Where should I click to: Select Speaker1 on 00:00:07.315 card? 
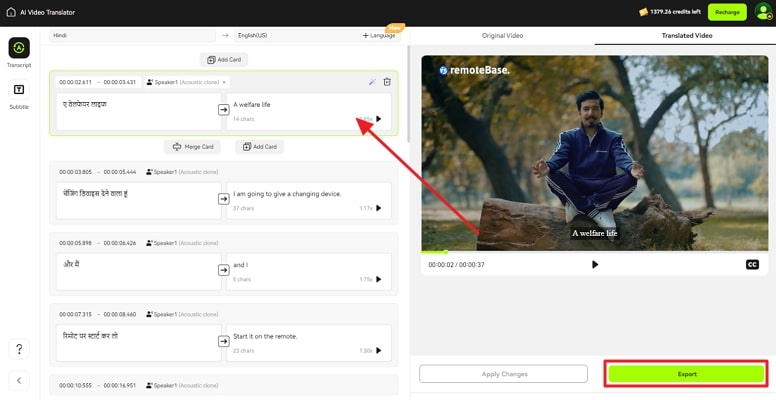click(182, 314)
